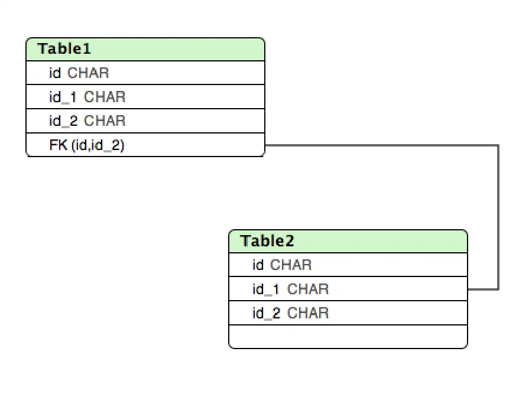This screenshot has height=407, width=532.
Task: Click the connector line leaving the FK row
Action: coord(381,145)
